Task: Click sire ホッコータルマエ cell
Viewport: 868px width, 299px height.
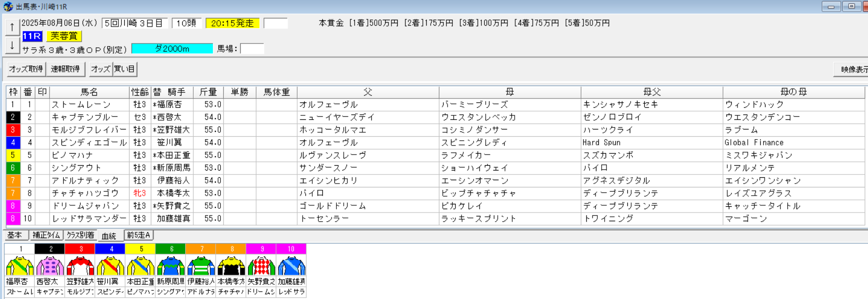Action: 368,130
